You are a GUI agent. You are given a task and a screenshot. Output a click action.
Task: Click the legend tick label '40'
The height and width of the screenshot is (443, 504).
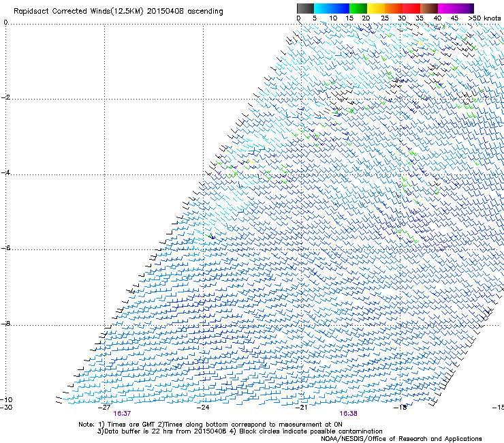[x=437, y=18]
